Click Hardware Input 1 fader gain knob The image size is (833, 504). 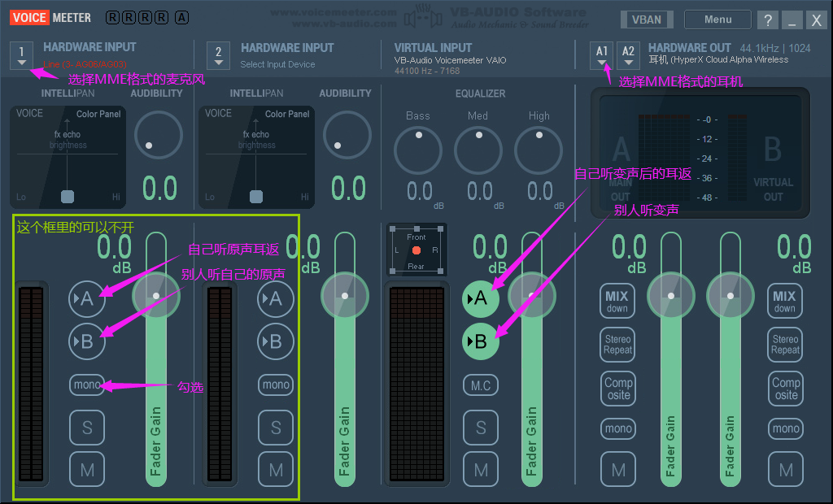pos(156,296)
